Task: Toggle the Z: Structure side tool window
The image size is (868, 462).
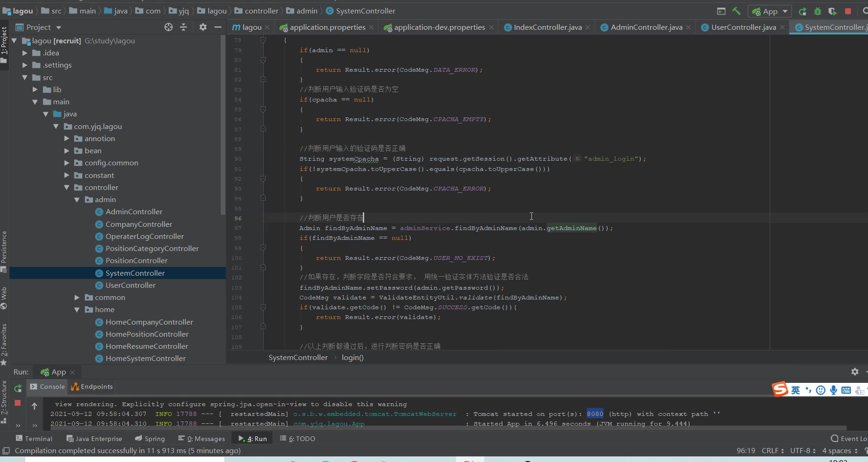Action: click(x=4, y=397)
